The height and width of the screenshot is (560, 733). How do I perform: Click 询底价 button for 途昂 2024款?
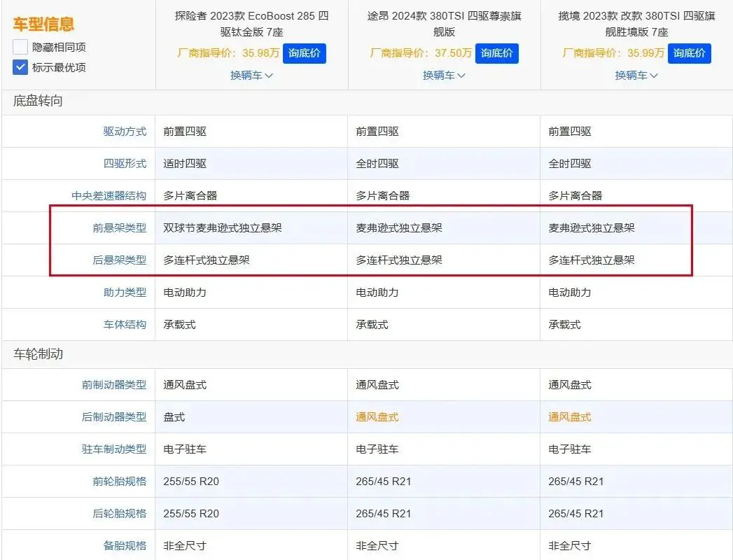pyautogui.click(x=497, y=53)
